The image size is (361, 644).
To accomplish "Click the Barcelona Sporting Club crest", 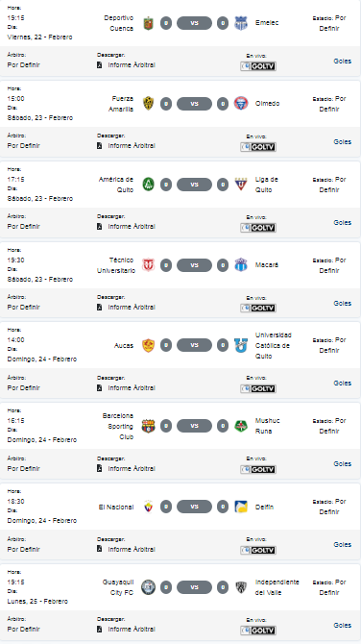I will click(148, 427).
